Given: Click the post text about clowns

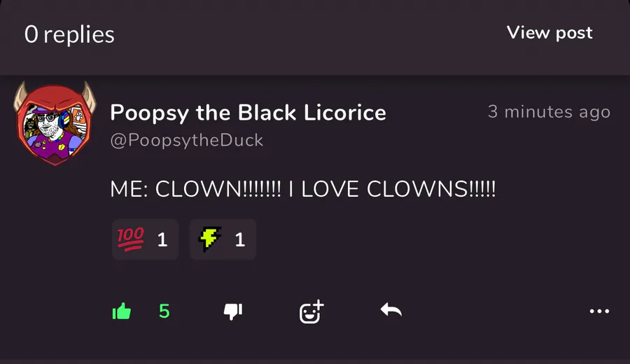Looking at the screenshot, I should (303, 189).
